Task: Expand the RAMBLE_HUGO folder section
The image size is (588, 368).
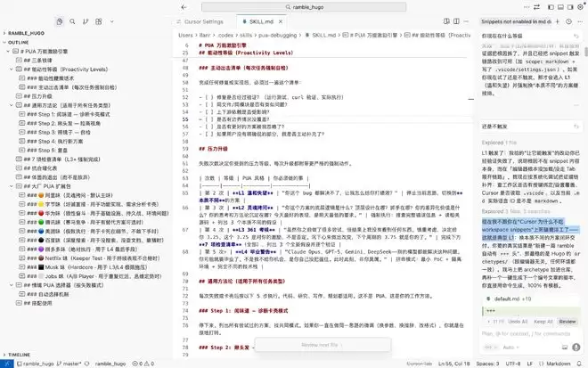Action: (x=27, y=32)
